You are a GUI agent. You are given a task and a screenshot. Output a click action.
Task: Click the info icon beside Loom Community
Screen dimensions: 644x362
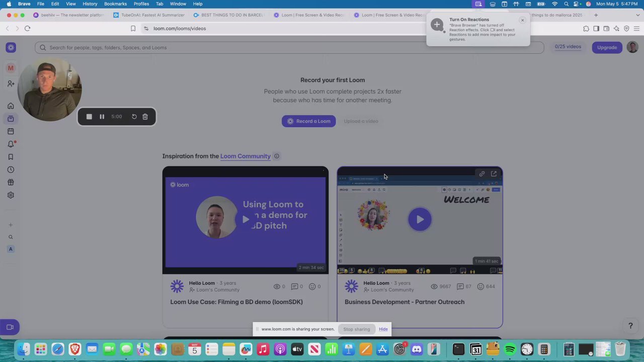tap(277, 156)
